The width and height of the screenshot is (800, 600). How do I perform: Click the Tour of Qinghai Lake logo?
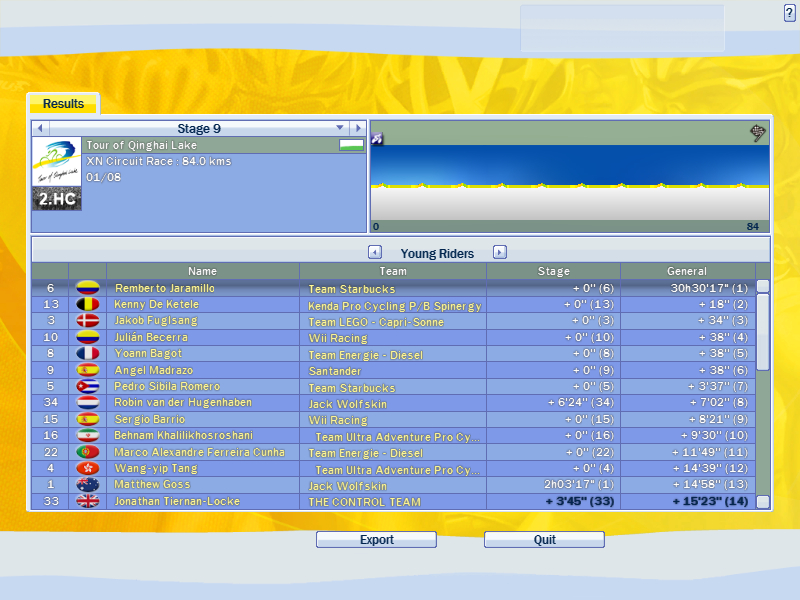point(56,161)
